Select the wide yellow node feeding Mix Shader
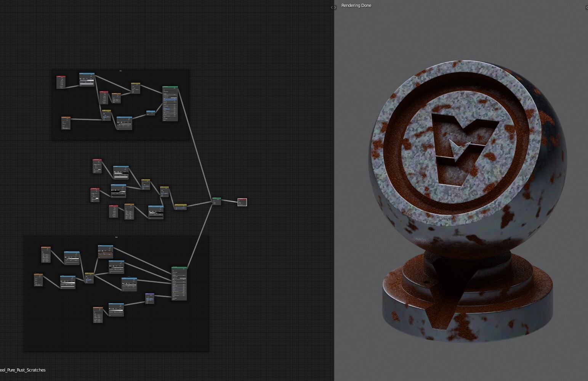The width and height of the screenshot is (588, 381). click(x=181, y=207)
